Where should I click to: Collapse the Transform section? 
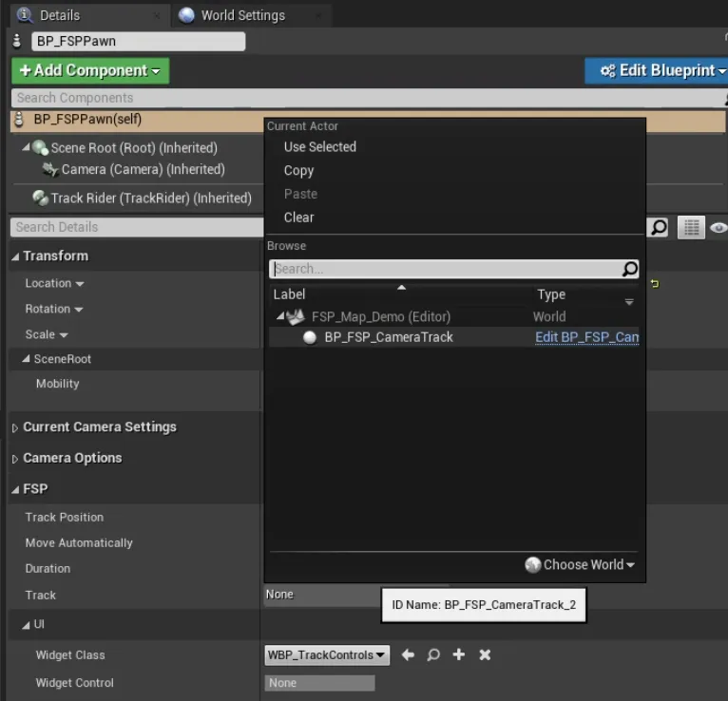(15, 256)
